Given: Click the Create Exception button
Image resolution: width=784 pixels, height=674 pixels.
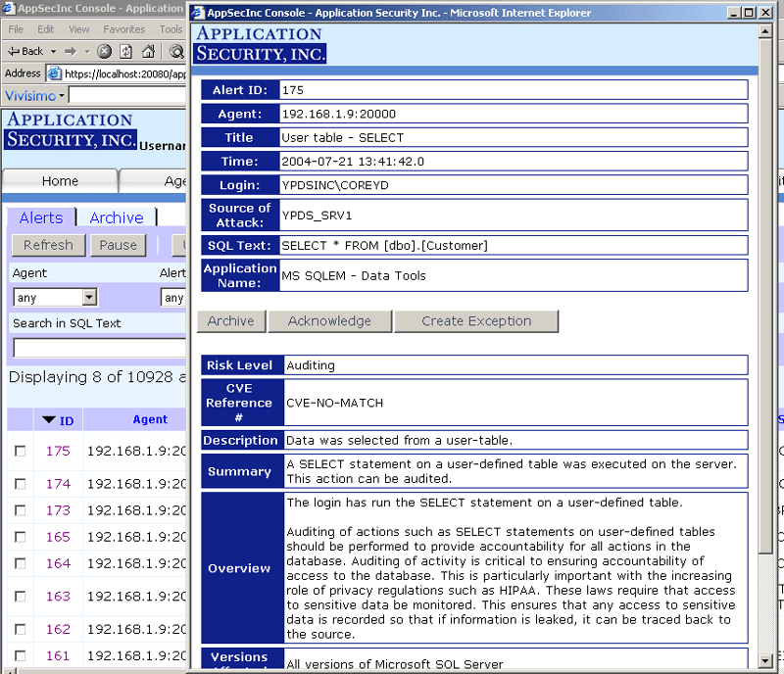Looking at the screenshot, I should point(476,321).
